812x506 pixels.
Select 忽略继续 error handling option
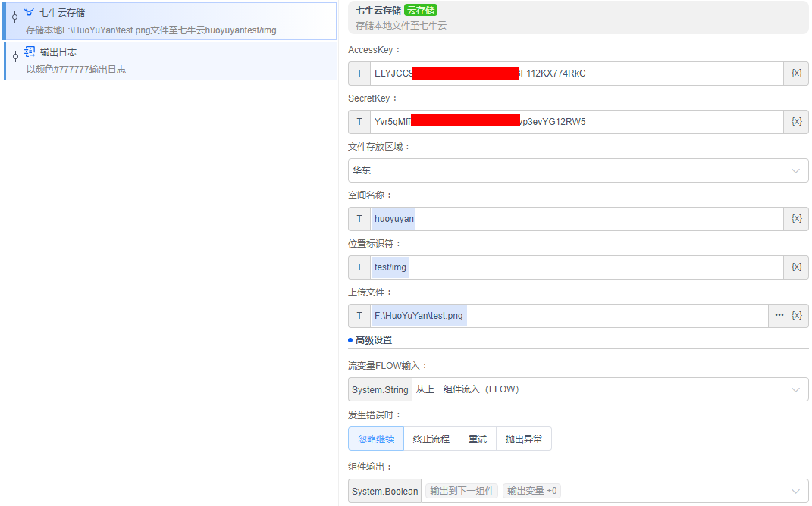click(376, 439)
